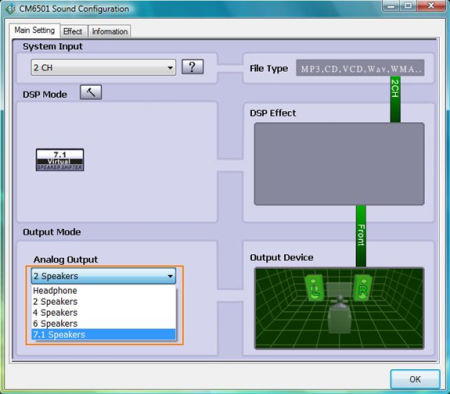Confirm with the OK button

[415, 379]
